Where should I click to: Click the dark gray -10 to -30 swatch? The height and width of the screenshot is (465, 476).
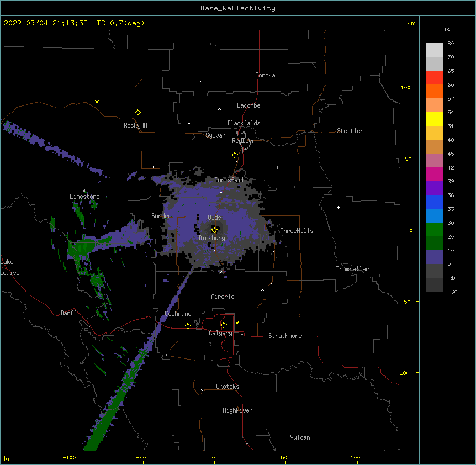tap(434, 285)
